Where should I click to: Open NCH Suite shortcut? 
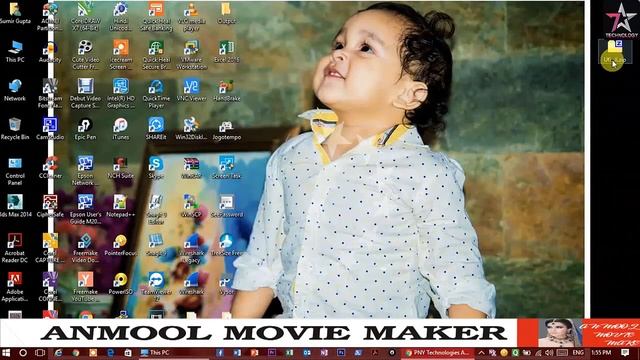(120, 167)
